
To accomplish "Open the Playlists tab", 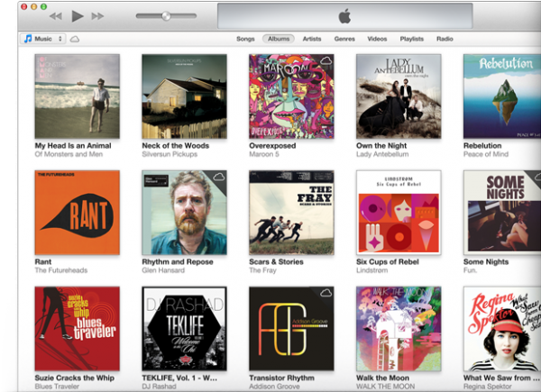I will tap(412, 39).
